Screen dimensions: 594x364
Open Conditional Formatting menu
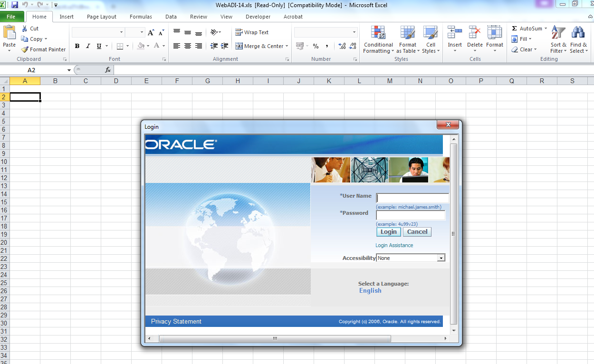pos(378,40)
